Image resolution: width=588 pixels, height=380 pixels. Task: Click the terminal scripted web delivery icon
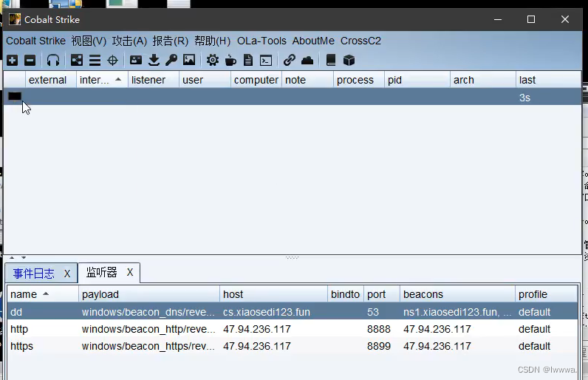click(x=266, y=60)
